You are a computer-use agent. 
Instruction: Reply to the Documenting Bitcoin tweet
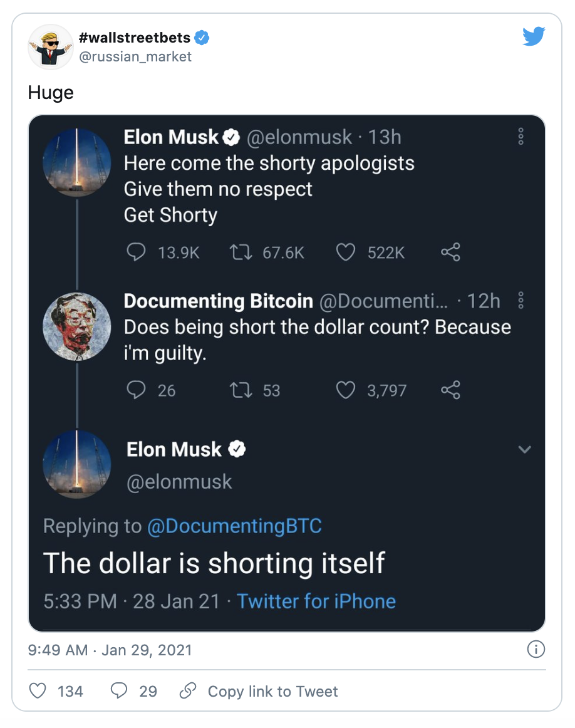coord(136,390)
